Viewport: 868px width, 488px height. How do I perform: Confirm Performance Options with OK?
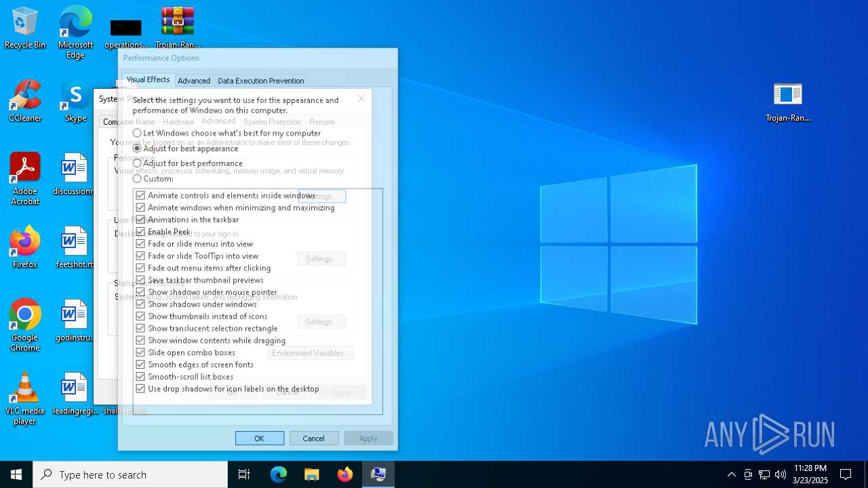click(260, 439)
